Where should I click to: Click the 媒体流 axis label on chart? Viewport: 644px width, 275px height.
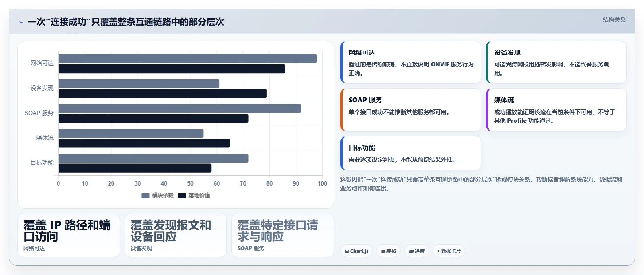[x=45, y=138]
